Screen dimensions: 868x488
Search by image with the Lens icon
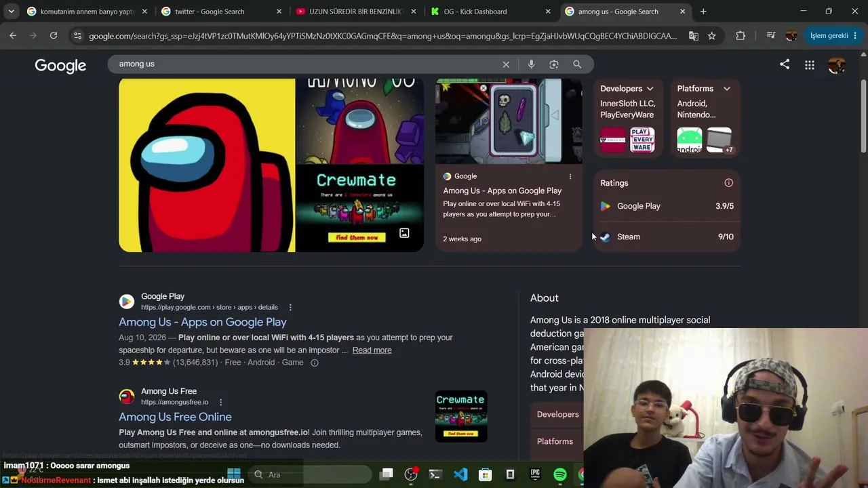coord(554,64)
